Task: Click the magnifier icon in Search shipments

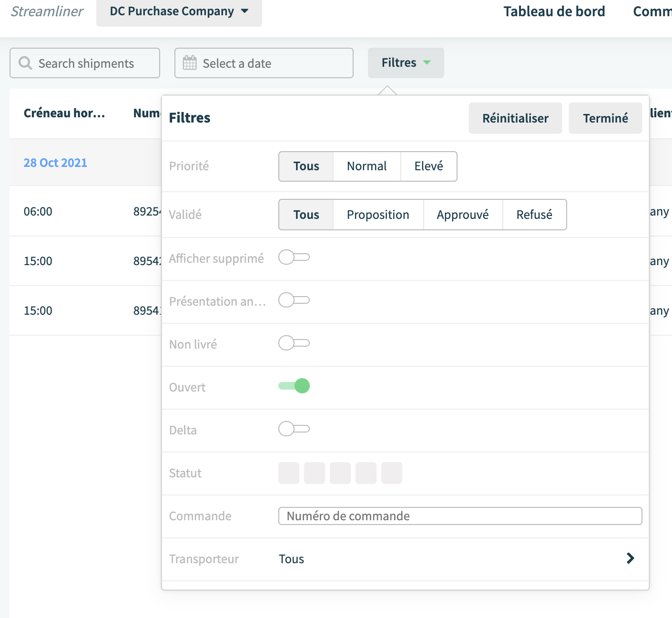Action: point(25,63)
